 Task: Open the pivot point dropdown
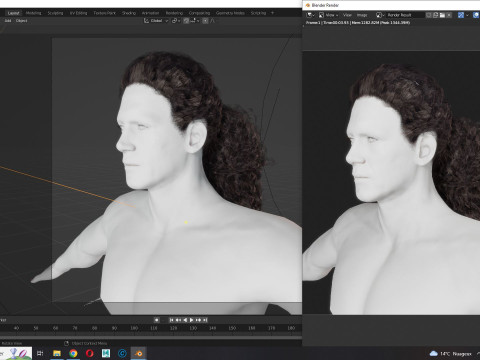click(x=176, y=21)
